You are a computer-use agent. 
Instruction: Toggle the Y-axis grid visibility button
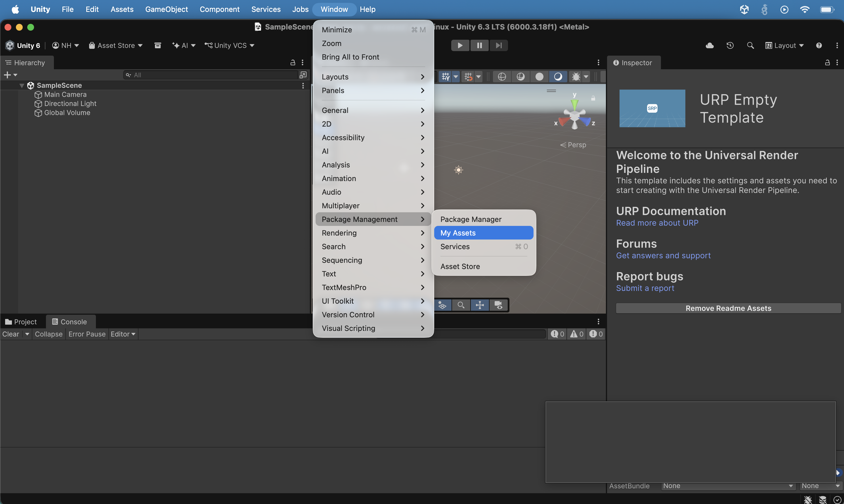(446, 77)
